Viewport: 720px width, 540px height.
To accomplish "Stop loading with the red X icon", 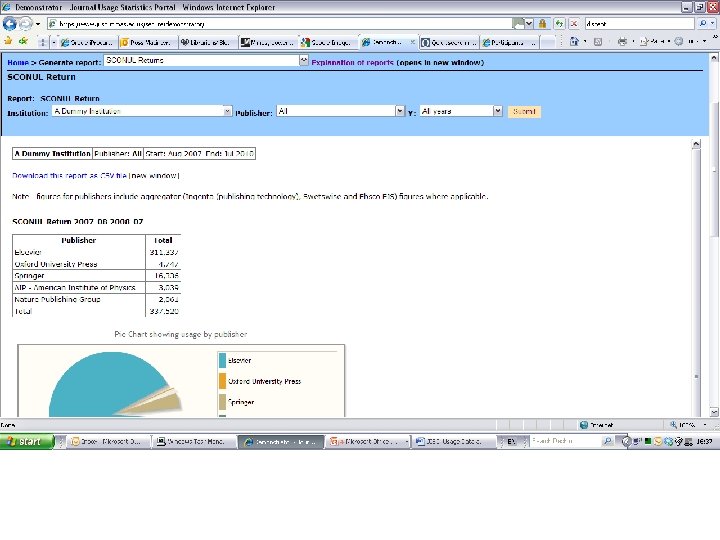I will coord(574,24).
